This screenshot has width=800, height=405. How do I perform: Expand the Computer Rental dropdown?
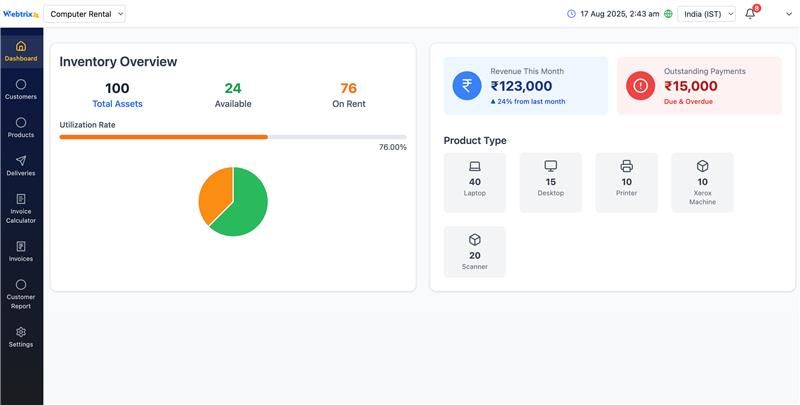[86, 14]
